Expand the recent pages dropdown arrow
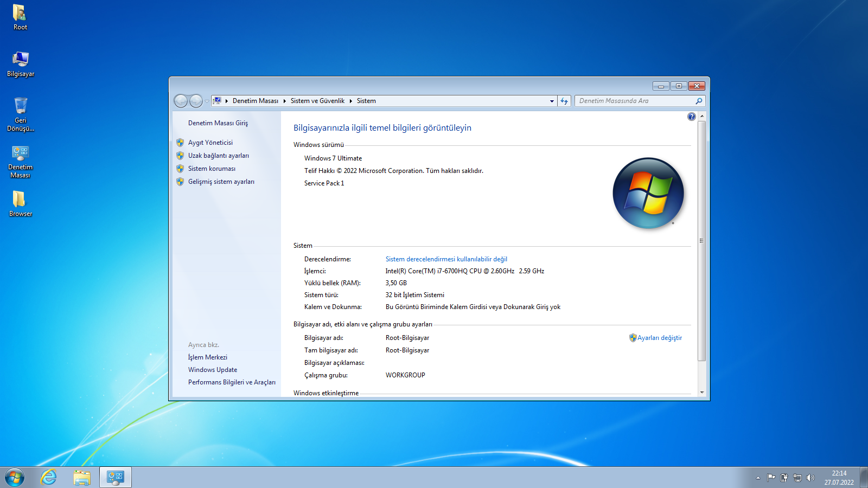Screen dimensions: 868x488 tap(207, 101)
